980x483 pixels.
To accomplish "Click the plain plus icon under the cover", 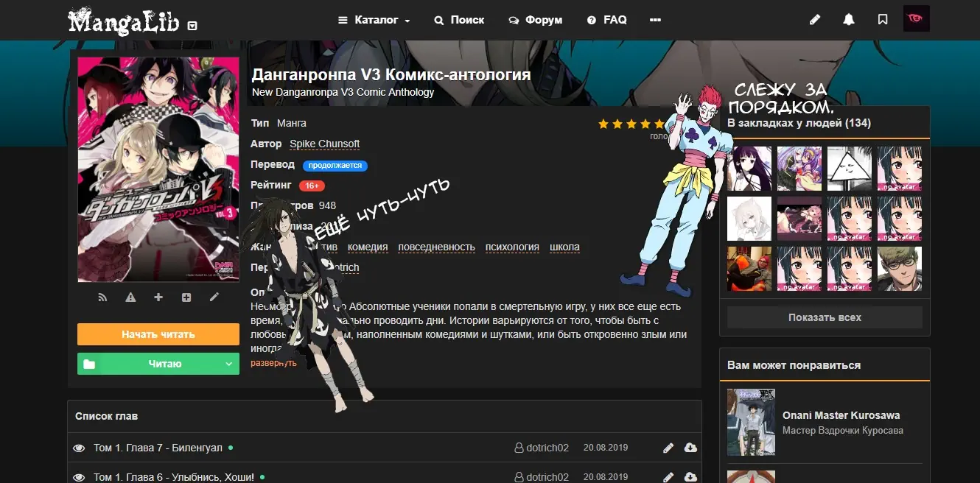I will coord(158,297).
